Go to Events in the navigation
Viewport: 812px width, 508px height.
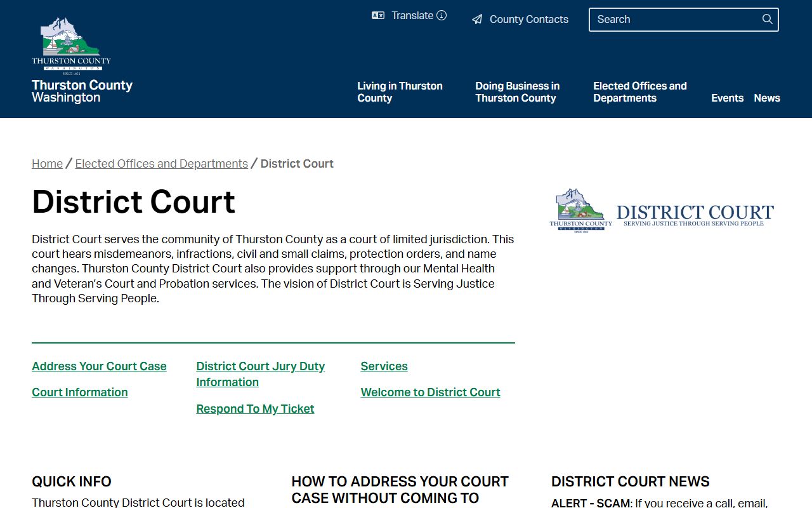pyautogui.click(x=727, y=98)
